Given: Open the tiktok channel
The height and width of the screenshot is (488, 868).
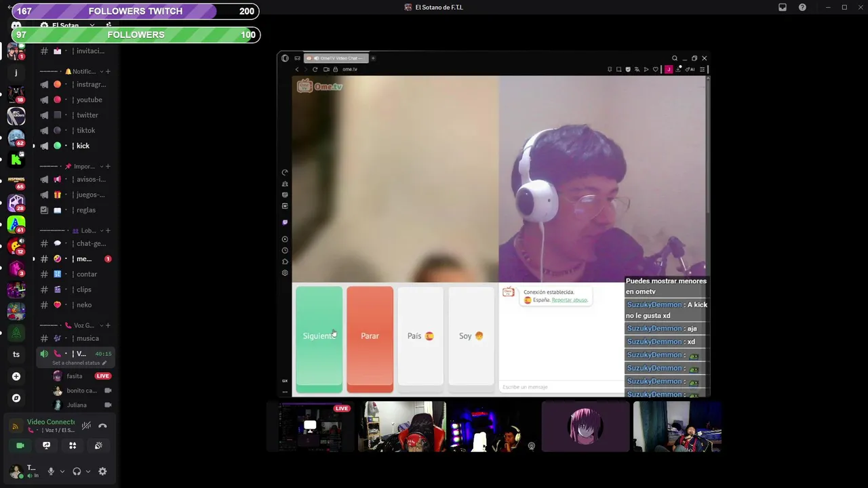Looking at the screenshot, I should point(75,130).
